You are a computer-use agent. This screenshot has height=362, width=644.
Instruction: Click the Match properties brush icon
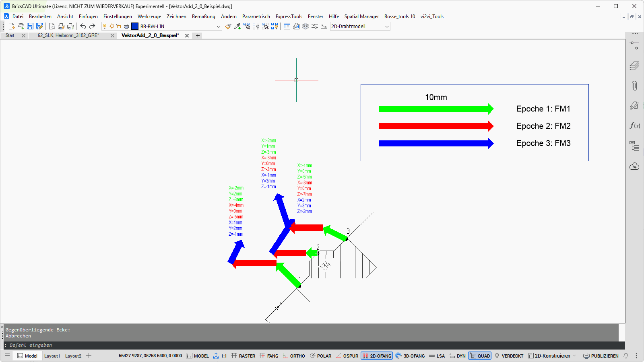click(x=228, y=26)
